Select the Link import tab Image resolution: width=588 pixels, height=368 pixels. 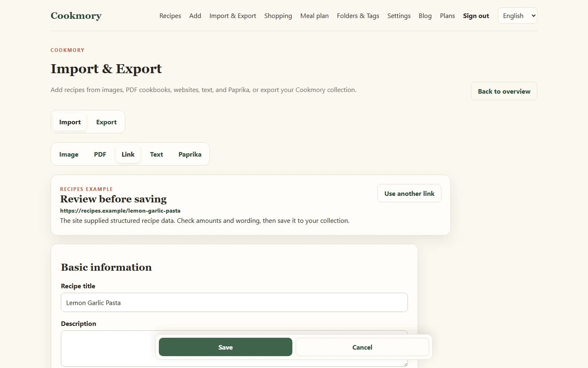point(128,154)
